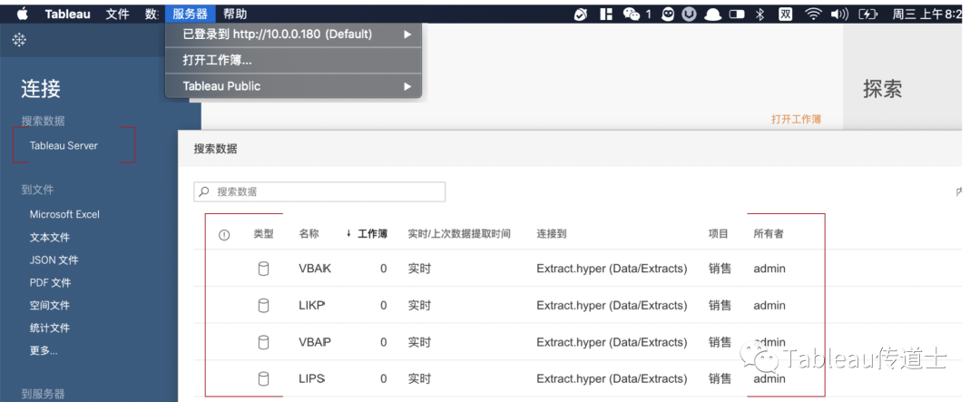Click the database icon in the LIKP row
Image resolution: width=980 pixels, height=402 pixels.
click(x=264, y=305)
